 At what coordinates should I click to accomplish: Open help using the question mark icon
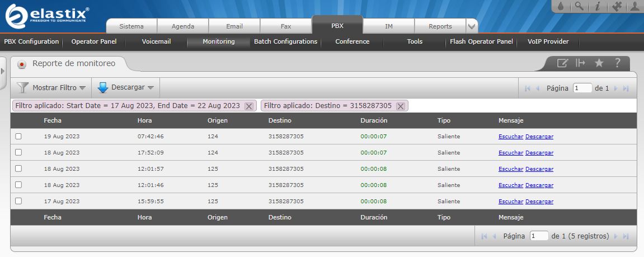[x=618, y=63]
